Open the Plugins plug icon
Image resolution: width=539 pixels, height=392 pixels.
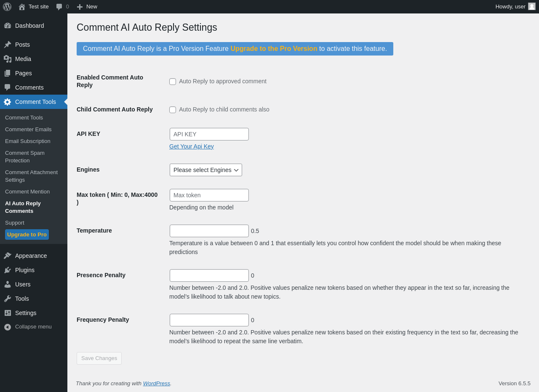coord(8,270)
